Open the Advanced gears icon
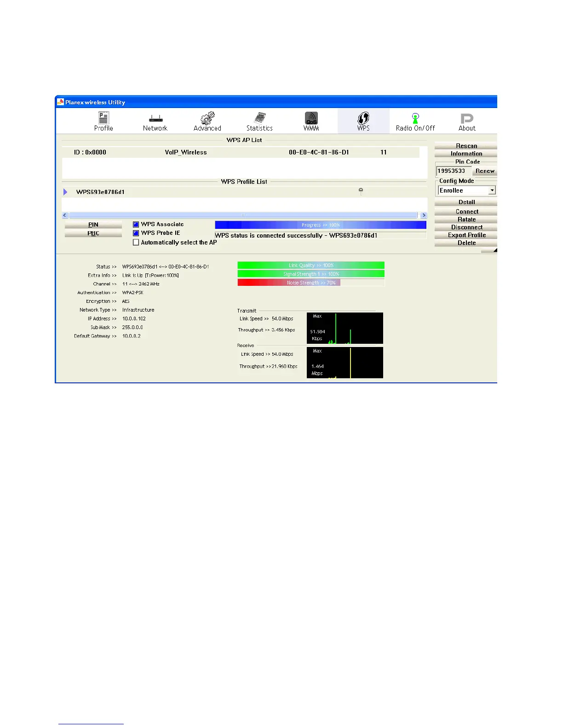 pos(207,118)
